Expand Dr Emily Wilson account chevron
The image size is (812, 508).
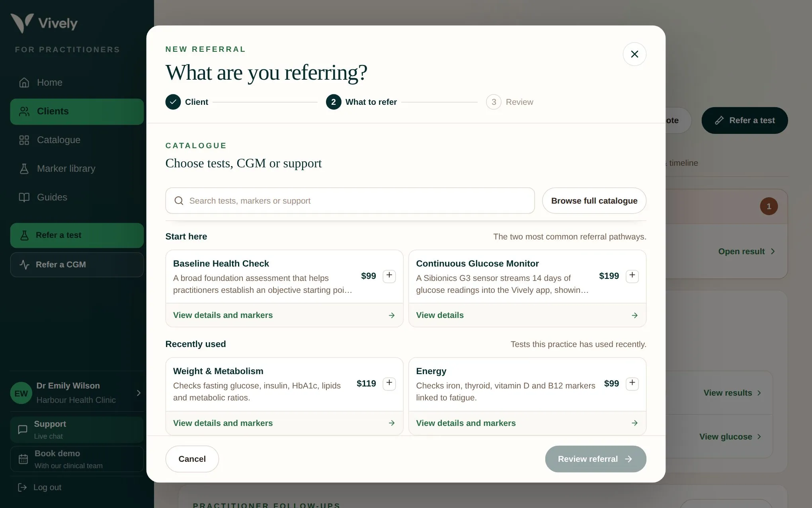139,393
